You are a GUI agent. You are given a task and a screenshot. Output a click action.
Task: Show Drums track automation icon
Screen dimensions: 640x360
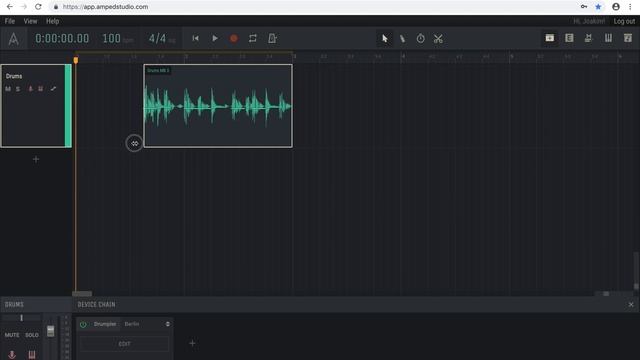point(53,89)
